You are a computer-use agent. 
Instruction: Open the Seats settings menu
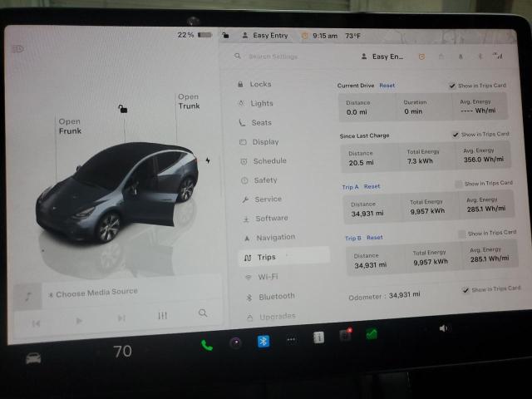pos(255,123)
